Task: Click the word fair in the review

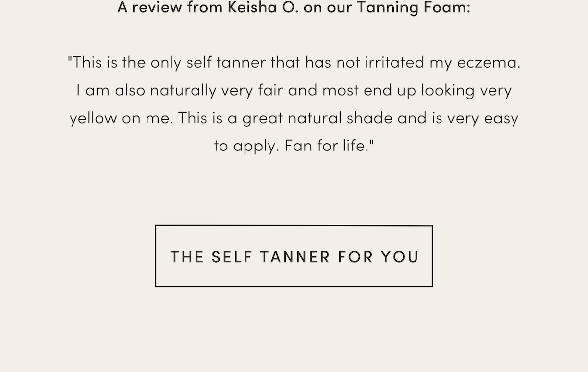Action: pos(270,91)
